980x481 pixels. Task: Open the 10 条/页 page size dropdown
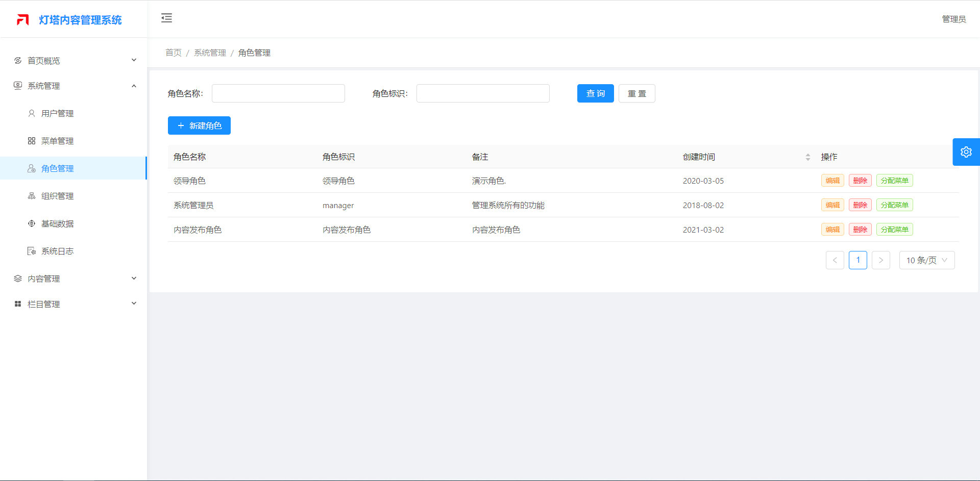point(926,260)
